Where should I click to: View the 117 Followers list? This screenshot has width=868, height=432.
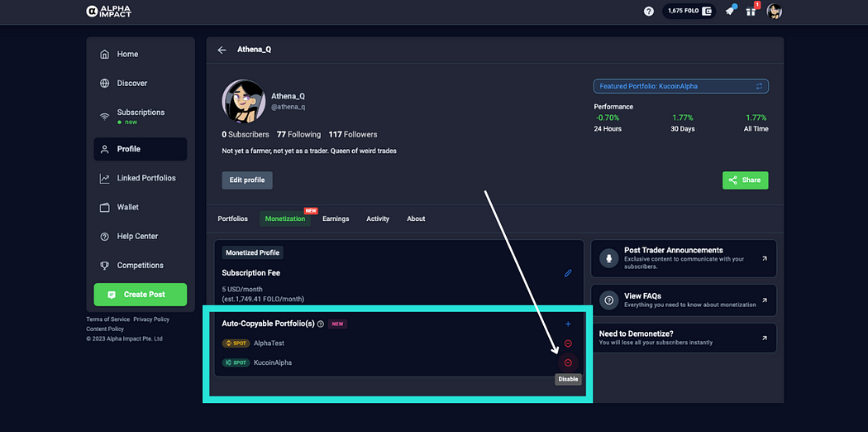(353, 135)
